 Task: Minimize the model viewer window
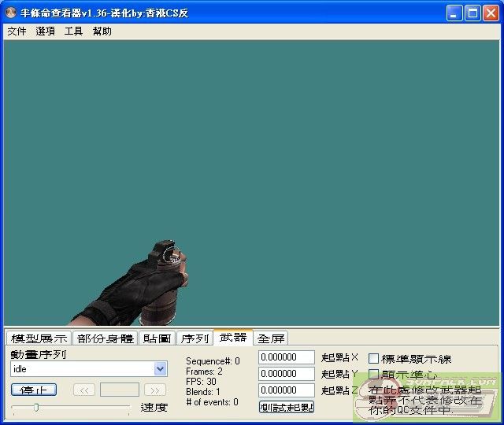454,13
